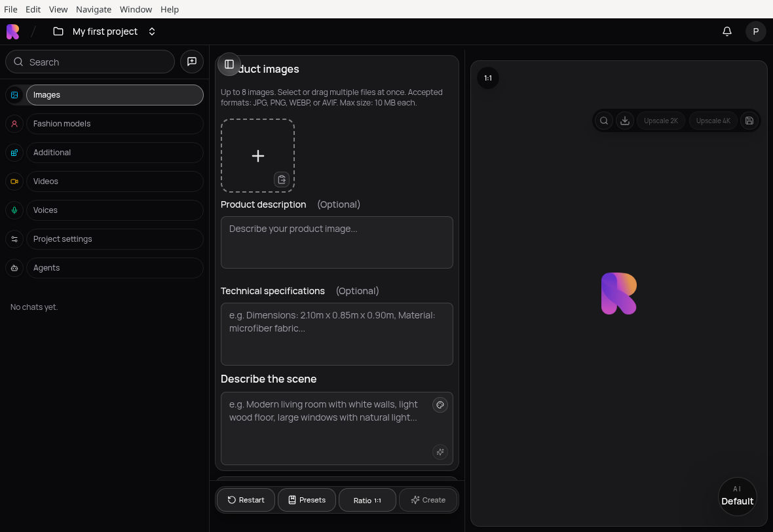Click the Project settings sliders icon
The image size is (773, 532).
[x=14, y=239]
